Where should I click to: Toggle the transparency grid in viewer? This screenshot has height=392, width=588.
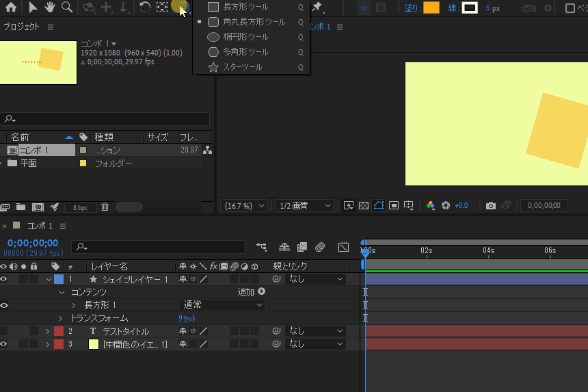tap(363, 205)
